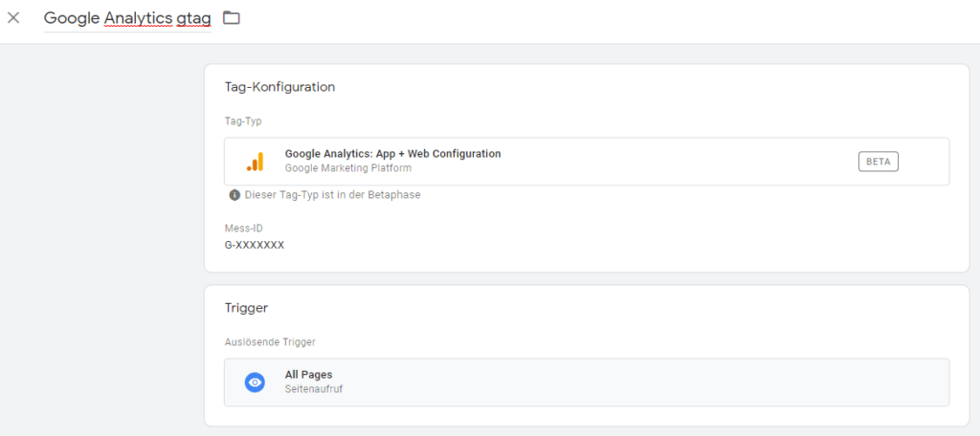This screenshot has height=436, width=980.
Task: Close the tag editor with the X icon
Action: pos(13,18)
